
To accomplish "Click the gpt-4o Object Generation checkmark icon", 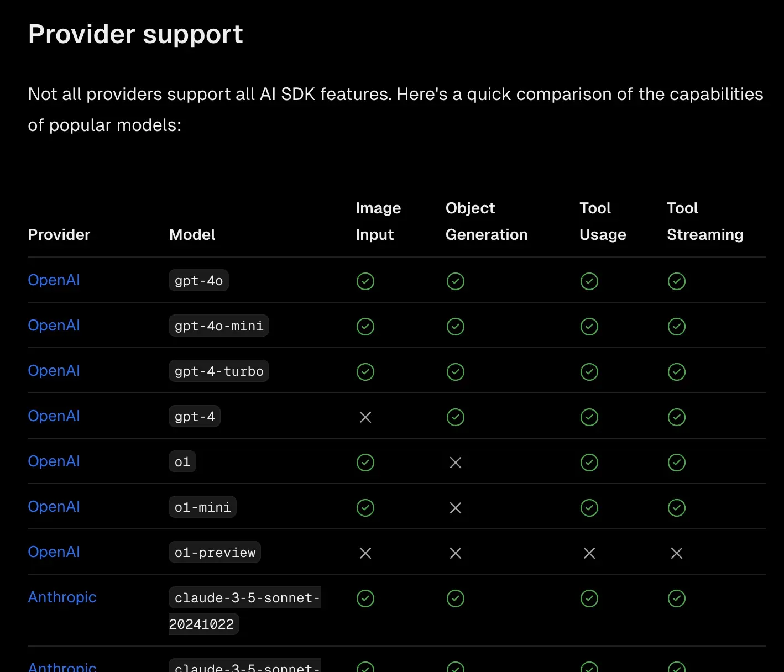I will 456,281.
